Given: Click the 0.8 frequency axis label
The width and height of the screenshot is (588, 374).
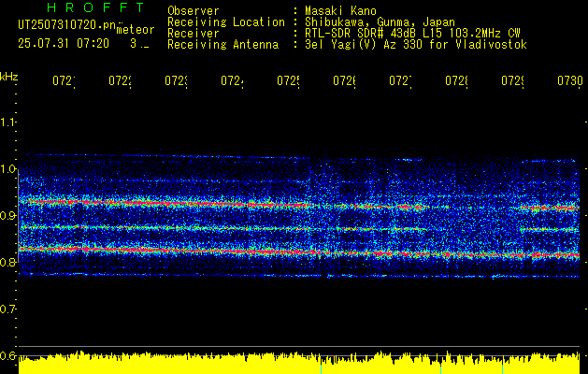Looking at the screenshot, I should point(7,262).
